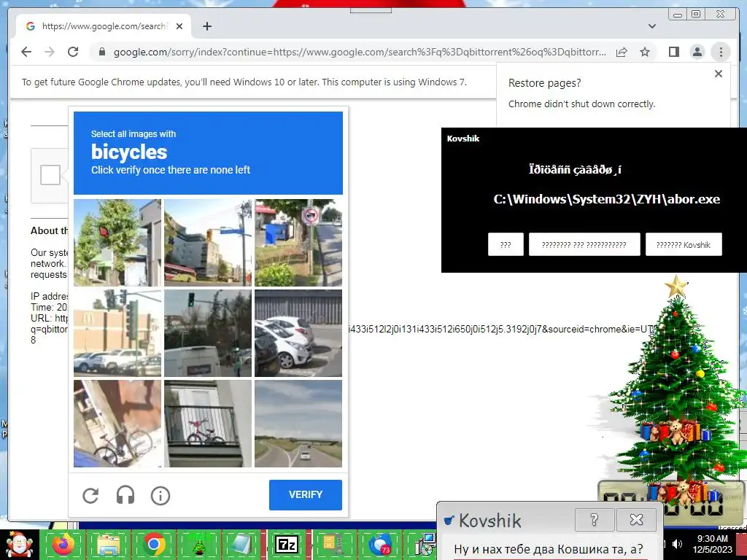The image size is (747, 560).
Task: Go back to the previous page
Action: 26,52
